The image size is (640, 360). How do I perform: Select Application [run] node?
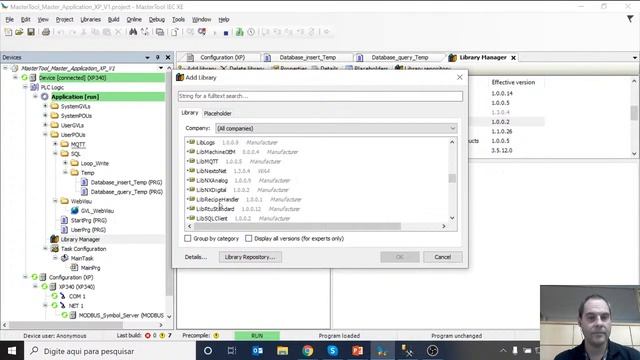pos(75,97)
